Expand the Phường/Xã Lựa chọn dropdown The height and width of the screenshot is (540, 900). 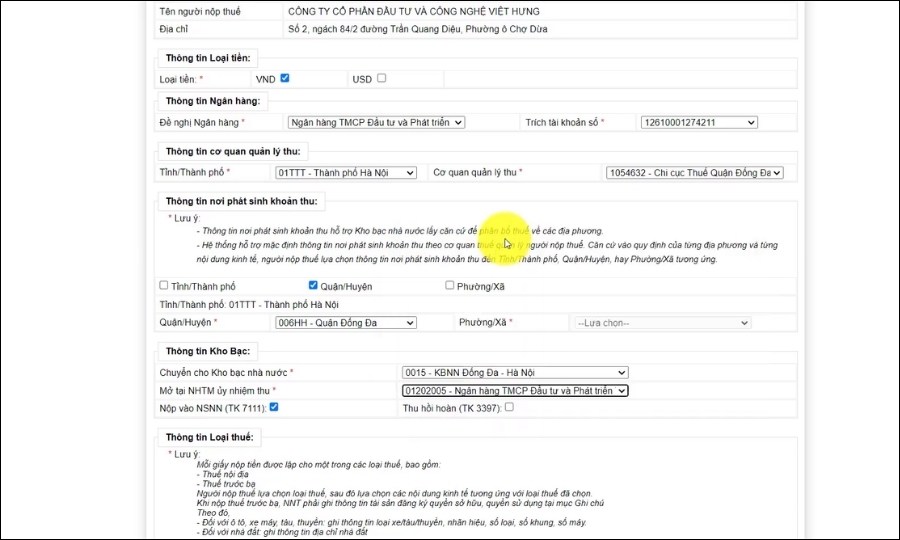click(661, 323)
